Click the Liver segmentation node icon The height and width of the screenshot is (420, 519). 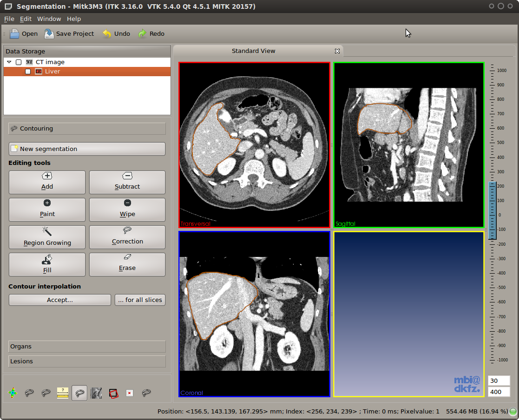39,72
